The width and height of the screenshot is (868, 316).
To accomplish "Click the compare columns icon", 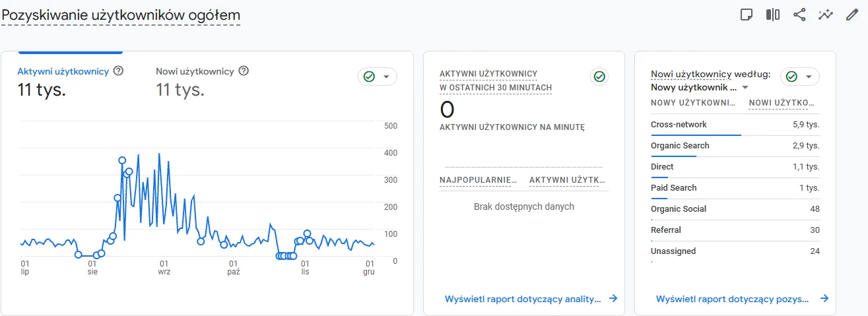I will [x=773, y=15].
